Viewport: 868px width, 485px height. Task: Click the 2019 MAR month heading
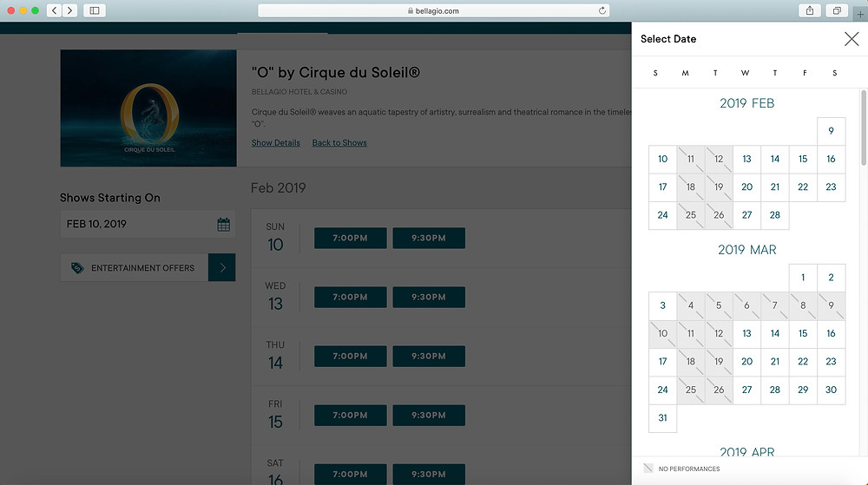click(746, 250)
